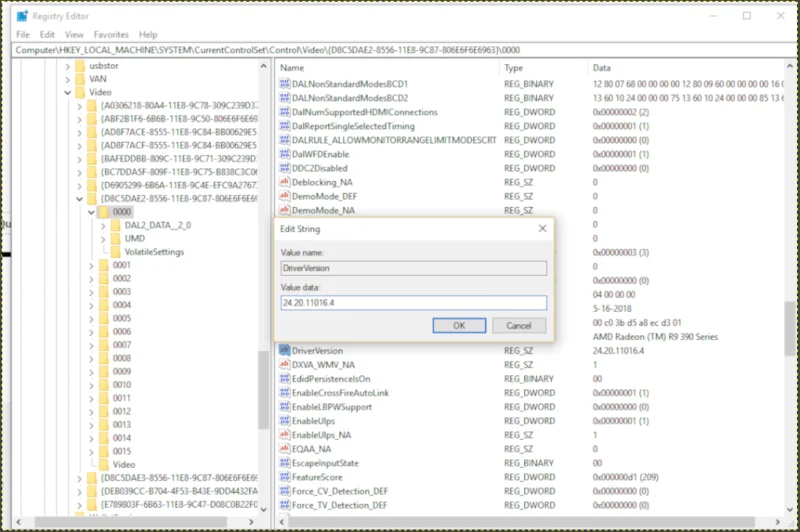Image resolution: width=800 pixels, height=532 pixels.
Task: Click the DalReportSingleSelectedTiming value icon
Action: 285,125
